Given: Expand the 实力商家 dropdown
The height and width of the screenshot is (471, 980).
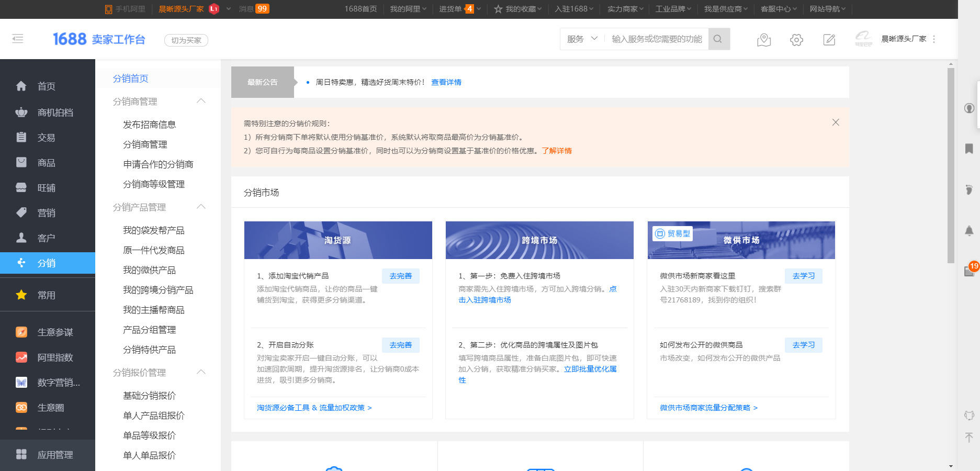Looking at the screenshot, I should [626, 9].
